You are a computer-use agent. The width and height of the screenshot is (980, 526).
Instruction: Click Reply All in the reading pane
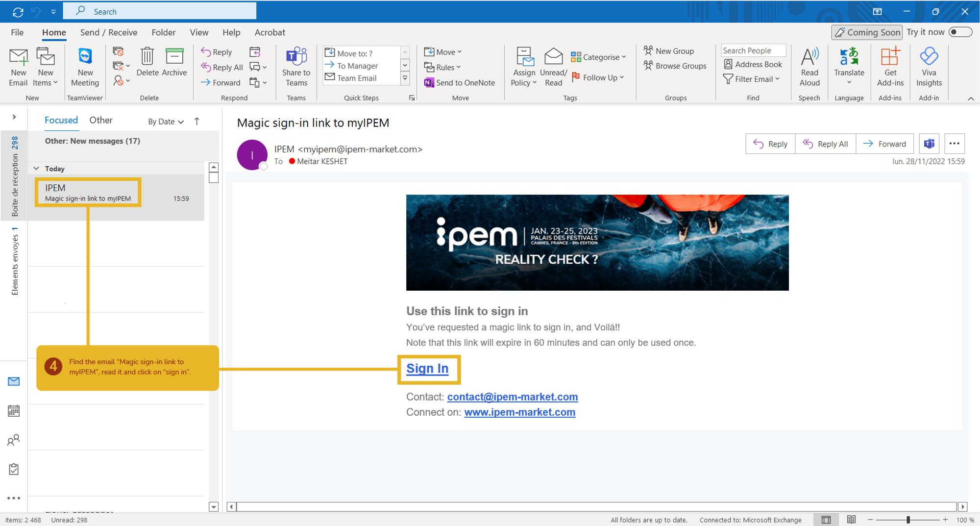tap(826, 144)
